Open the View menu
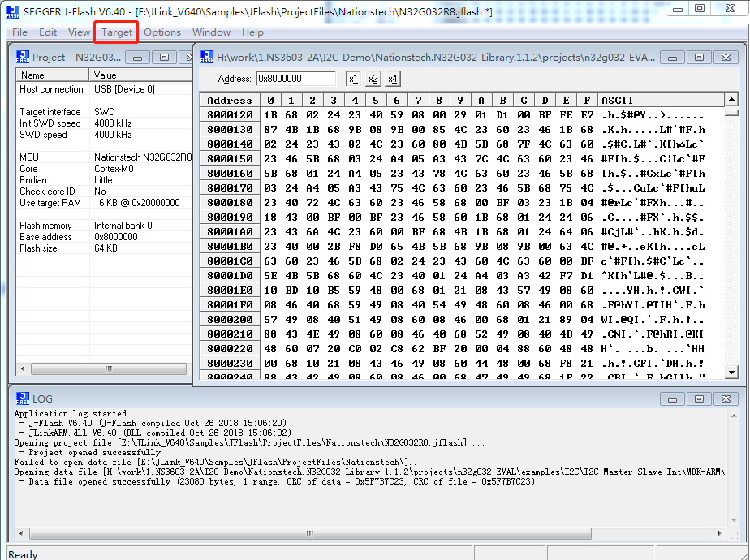Image resolution: width=750 pixels, height=560 pixels. (x=79, y=32)
